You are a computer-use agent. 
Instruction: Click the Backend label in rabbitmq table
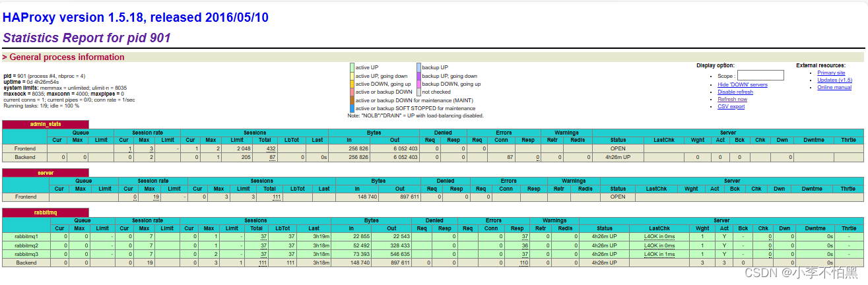[26, 262]
